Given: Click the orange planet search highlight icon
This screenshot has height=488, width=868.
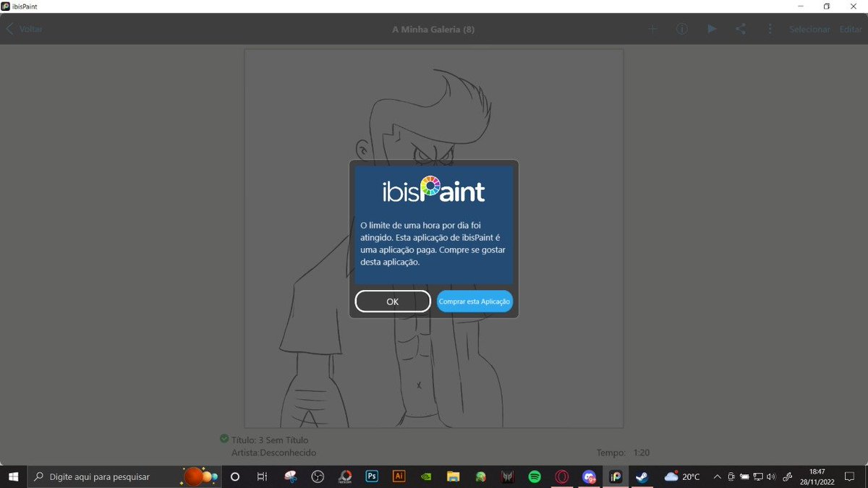Looking at the screenshot, I should (200, 476).
